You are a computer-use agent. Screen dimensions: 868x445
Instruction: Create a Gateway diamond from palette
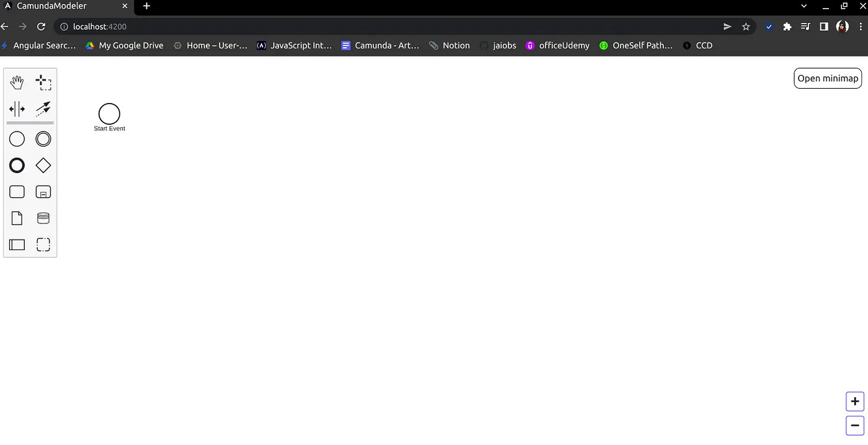pos(43,166)
